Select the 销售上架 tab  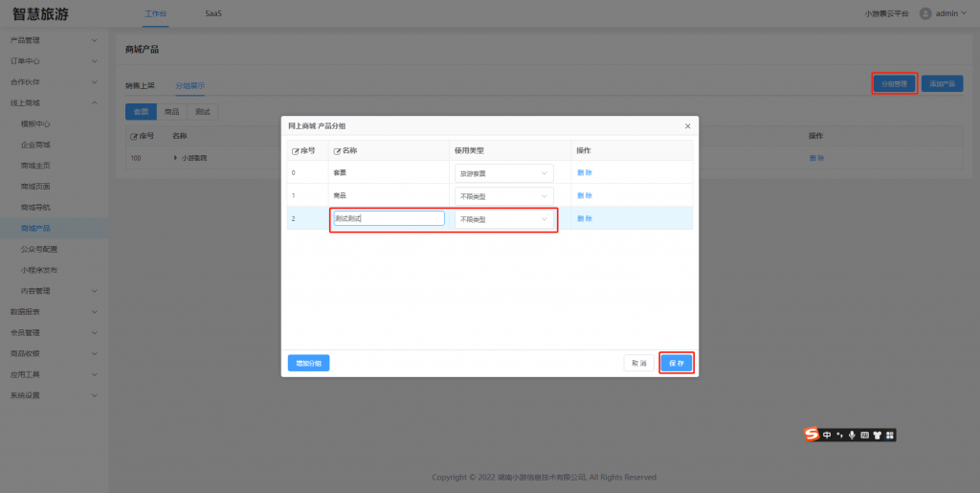[x=140, y=85]
